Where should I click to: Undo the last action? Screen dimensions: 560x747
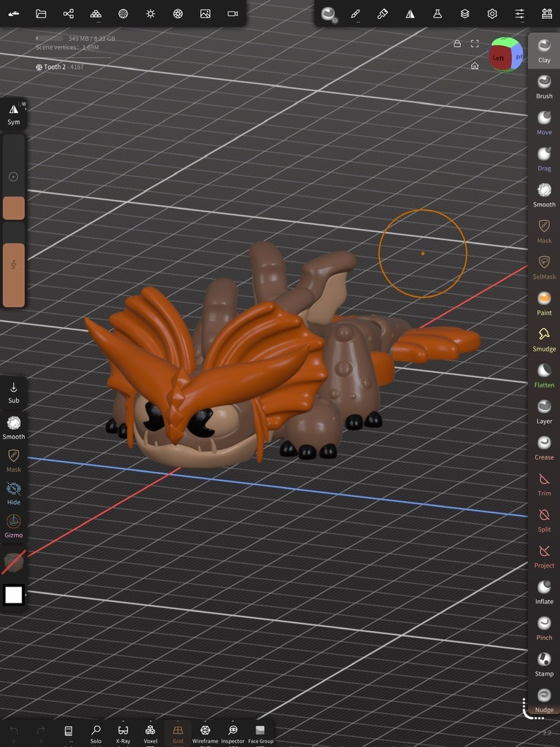coord(14,732)
